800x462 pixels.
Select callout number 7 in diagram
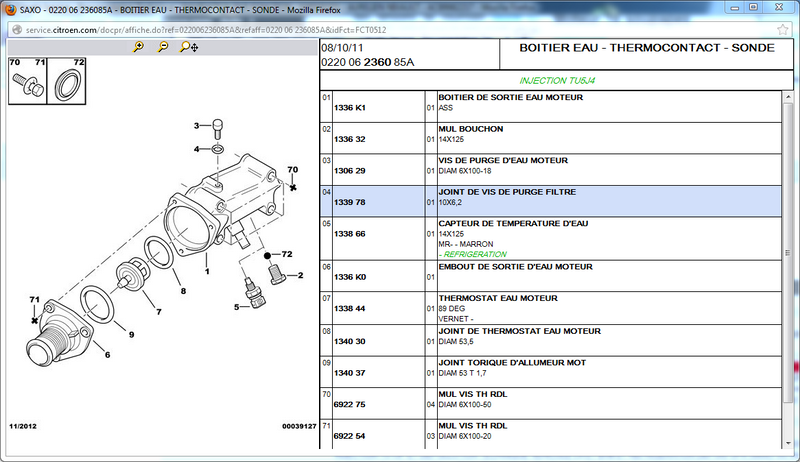(159, 312)
